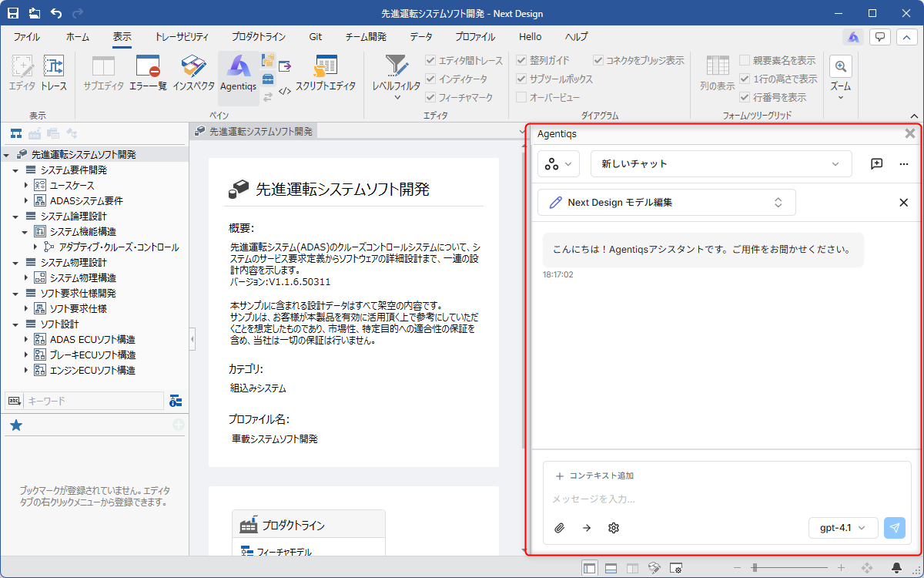The height and width of the screenshot is (578, 924).
Task: Open the スクリプトエディタ
Action: click(326, 73)
